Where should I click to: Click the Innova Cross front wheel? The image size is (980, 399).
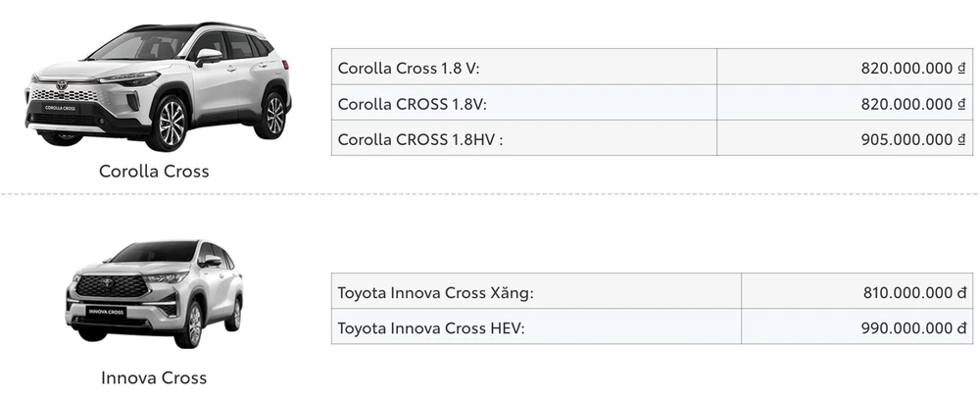pyautogui.click(x=193, y=324)
